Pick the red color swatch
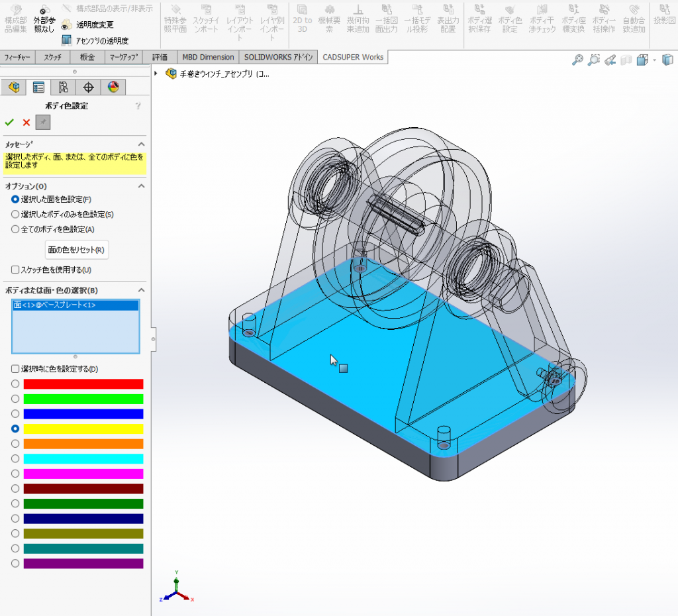The height and width of the screenshot is (616, 678). point(83,384)
